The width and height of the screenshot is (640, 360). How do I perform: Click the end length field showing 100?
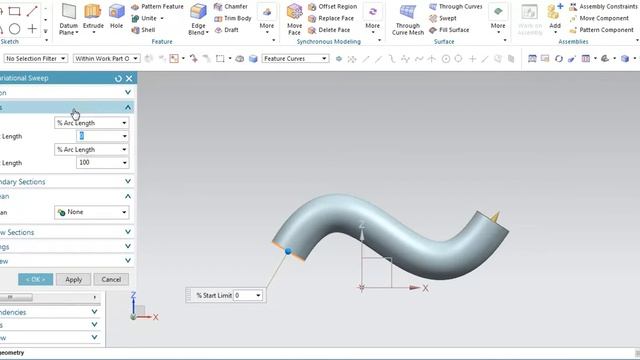[x=102, y=162]
